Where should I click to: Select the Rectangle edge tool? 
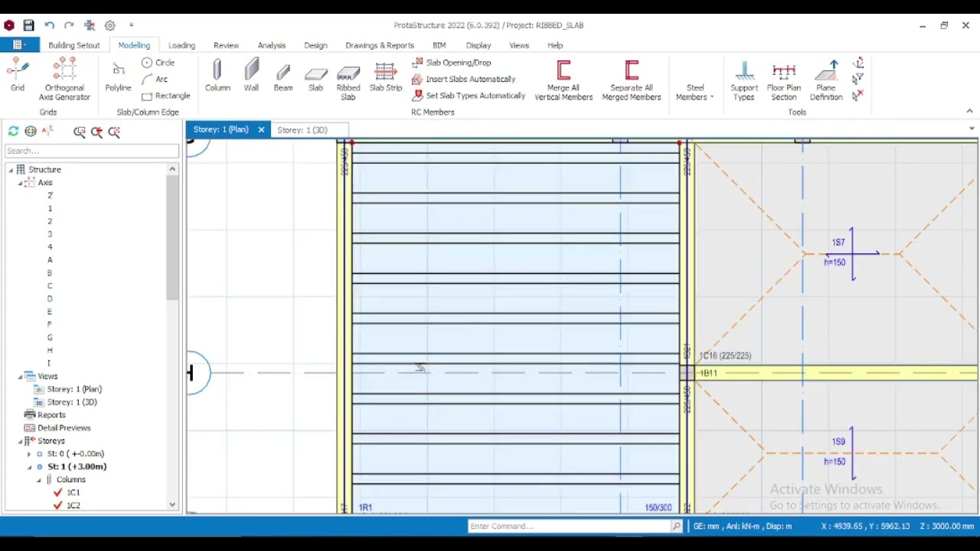pos(165,96)
